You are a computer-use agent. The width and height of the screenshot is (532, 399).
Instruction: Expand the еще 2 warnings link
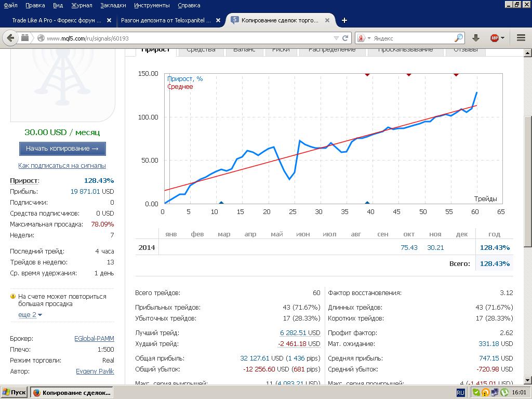(30, 315)
